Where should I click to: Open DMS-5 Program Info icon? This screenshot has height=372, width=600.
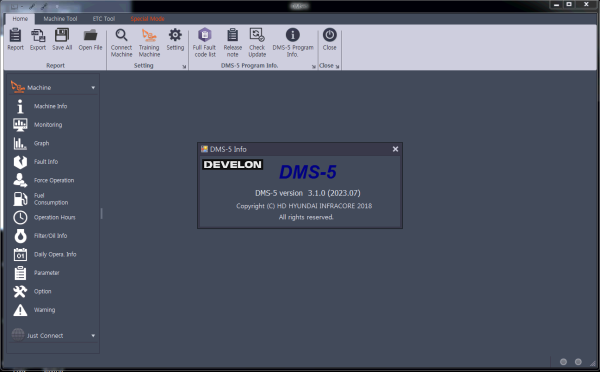293,35
